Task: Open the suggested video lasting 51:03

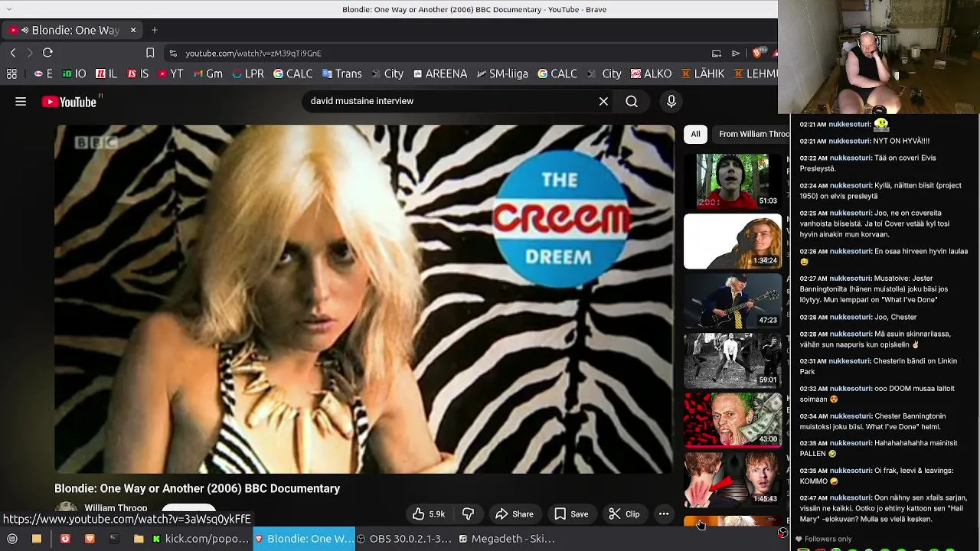Action: click(733, 181)
